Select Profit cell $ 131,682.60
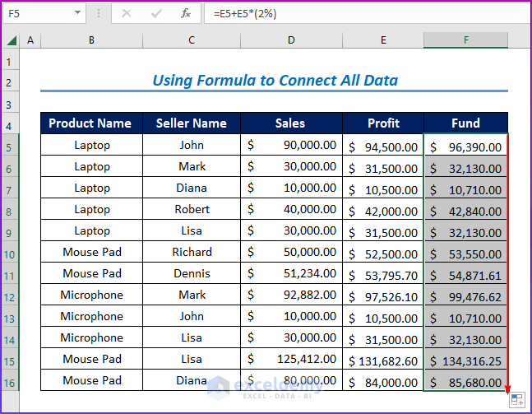This screenshot has height=414, width=532. click(383, 359)
